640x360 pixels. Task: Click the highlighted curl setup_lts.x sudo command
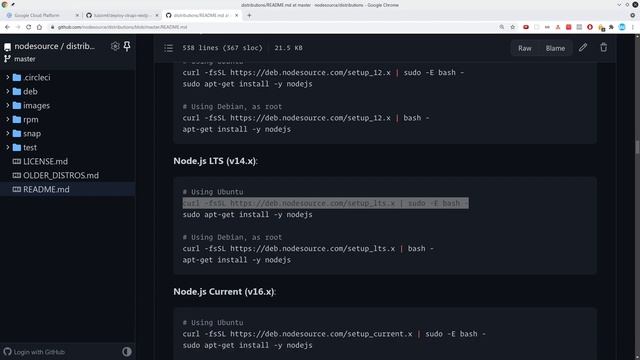325,203
